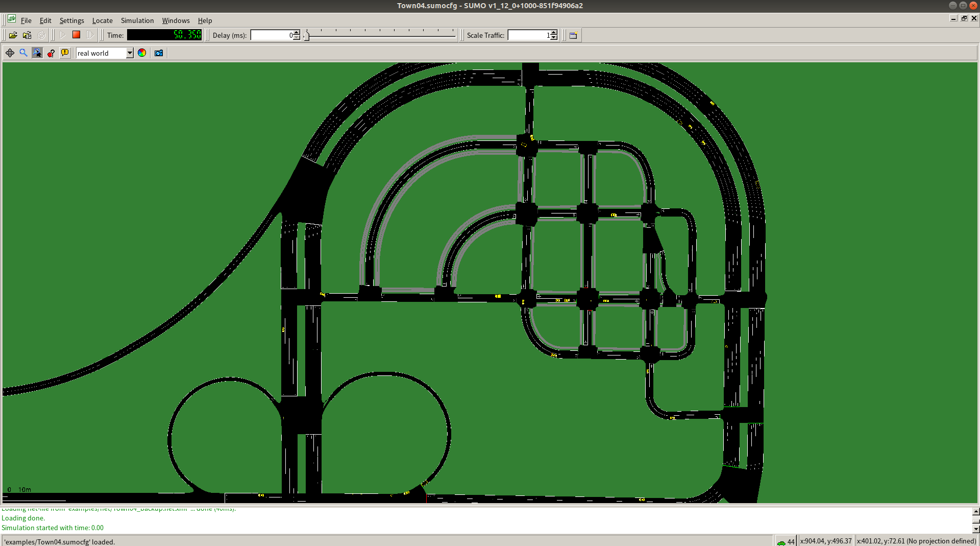Edit coloring schemes via the color wheel
Viewport: 980px width, 546px height.
click(x=142, y=53)
